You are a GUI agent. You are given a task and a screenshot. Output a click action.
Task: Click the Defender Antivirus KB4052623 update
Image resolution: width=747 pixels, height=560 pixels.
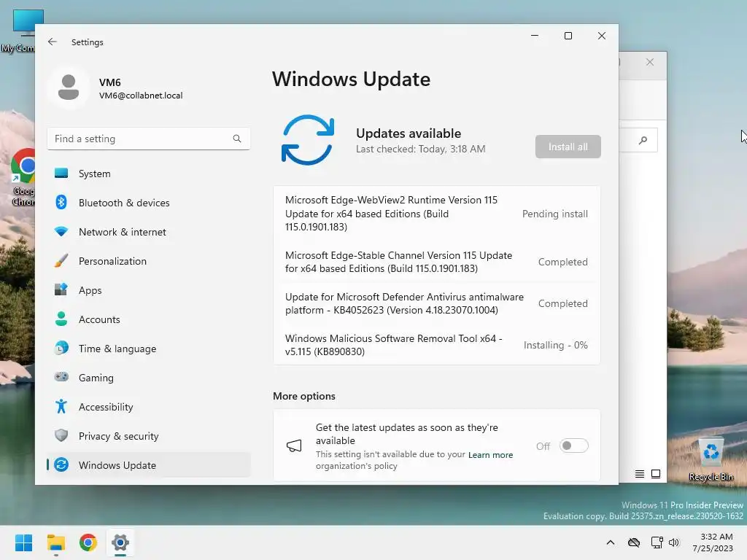click(436, 303)
